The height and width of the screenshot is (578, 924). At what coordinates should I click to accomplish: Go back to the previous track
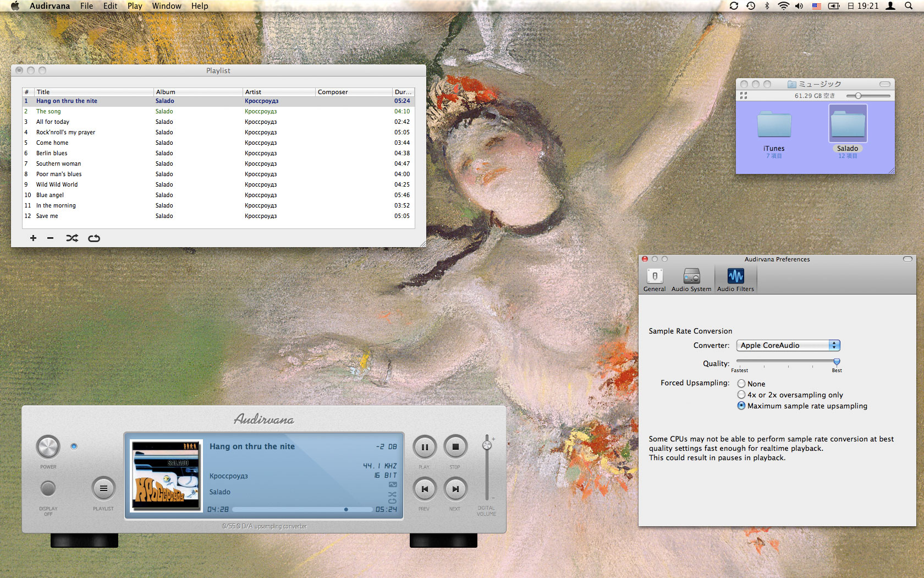[x=424, y=489]
